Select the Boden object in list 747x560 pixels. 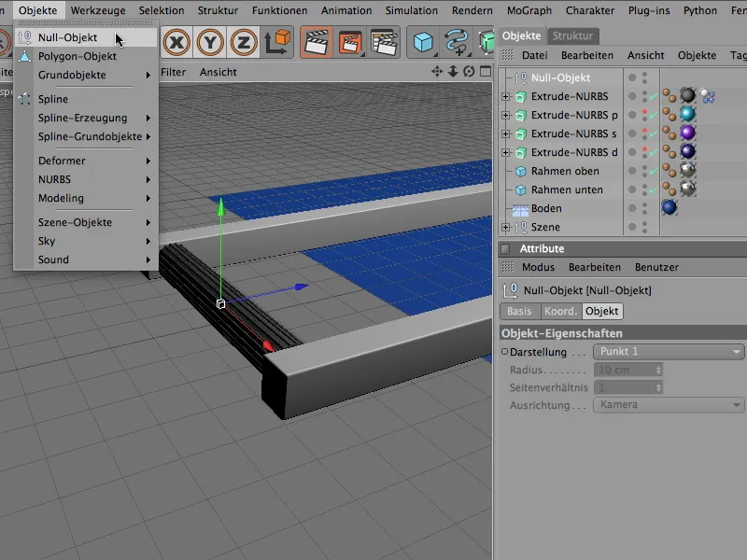(546, 209)
